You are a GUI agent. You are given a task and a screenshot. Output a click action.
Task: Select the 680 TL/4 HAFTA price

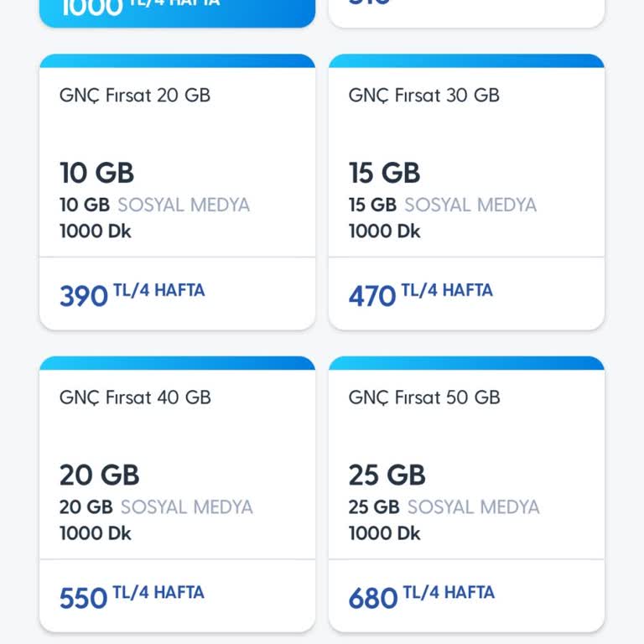click(x=421, y=596)
